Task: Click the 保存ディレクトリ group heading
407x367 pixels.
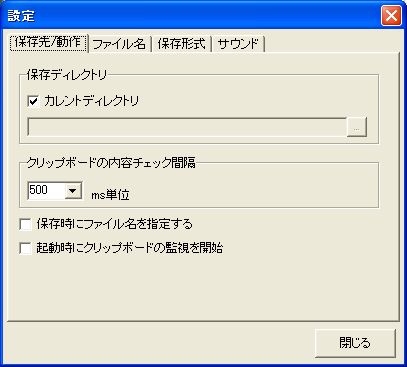Action: pyautogui.click(x=67, y=75)
